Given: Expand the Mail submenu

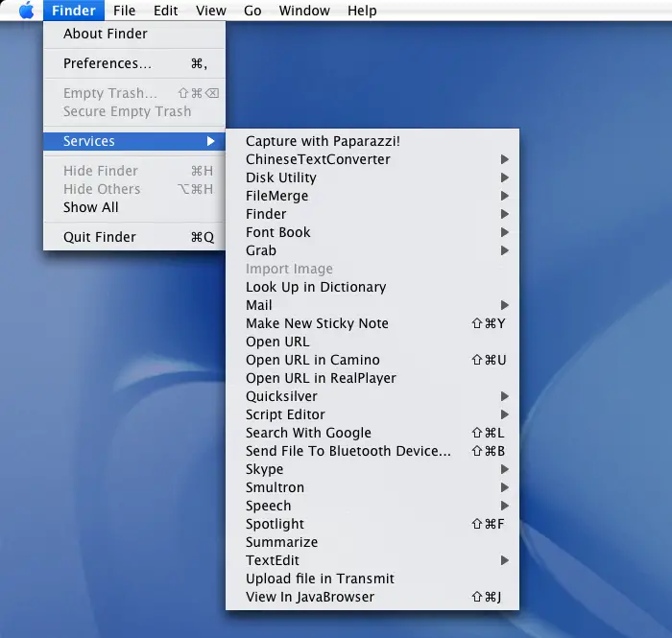Looking at the screenshot, I should pos(372,305).
